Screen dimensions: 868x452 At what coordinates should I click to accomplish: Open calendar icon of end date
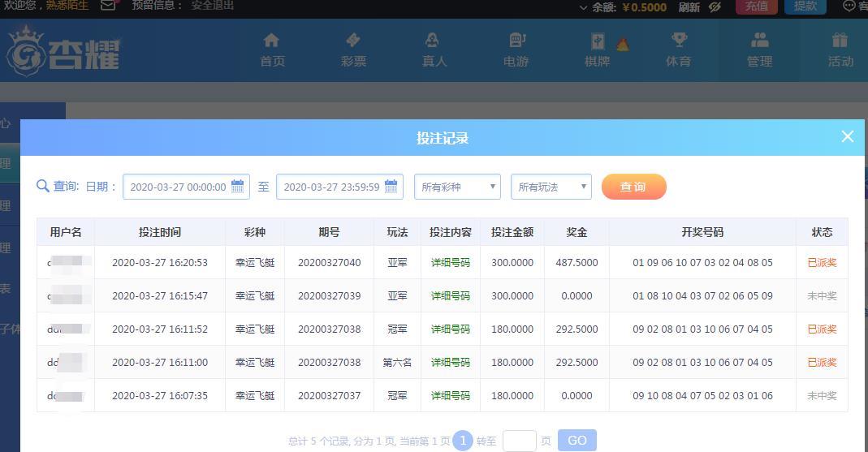tap(391, 186)
